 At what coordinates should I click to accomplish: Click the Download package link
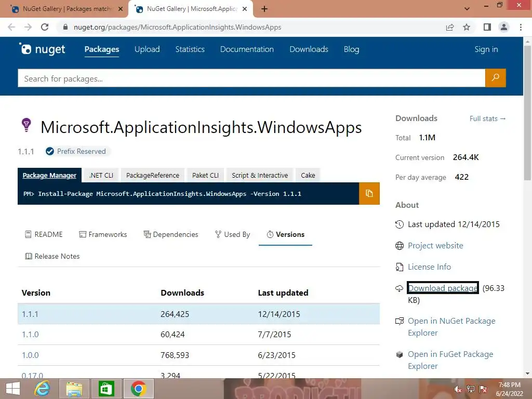[x=443, y=288]
